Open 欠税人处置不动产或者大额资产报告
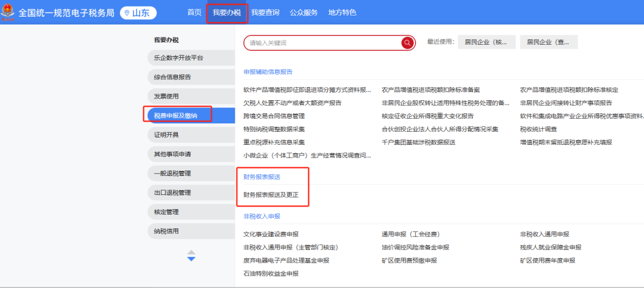This screenshot has width=644, height=288. pos(292,103)
